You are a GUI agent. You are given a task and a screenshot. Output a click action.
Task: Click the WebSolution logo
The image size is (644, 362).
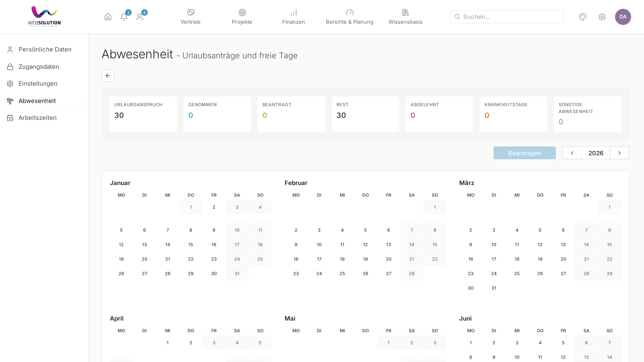44,16
